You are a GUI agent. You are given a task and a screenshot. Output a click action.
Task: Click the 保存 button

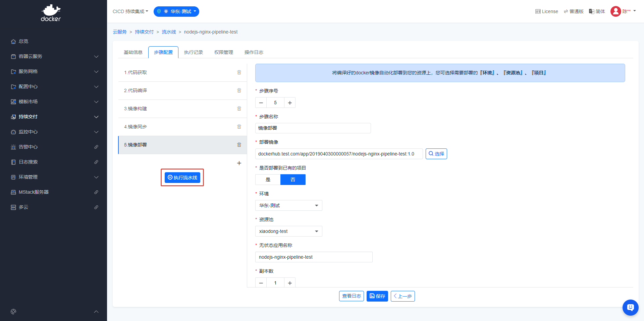[377, 296]
